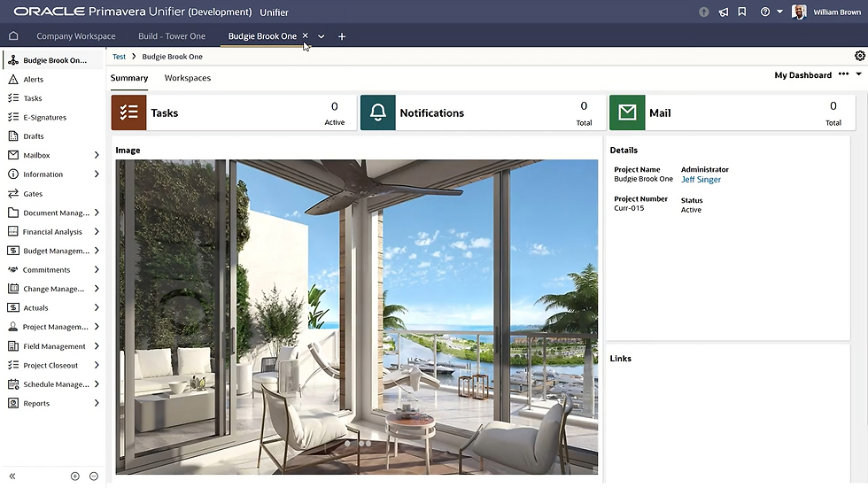Expand the Project Closeout node
The width and height of the screenshot is (868, 488).
coord(97,365)
